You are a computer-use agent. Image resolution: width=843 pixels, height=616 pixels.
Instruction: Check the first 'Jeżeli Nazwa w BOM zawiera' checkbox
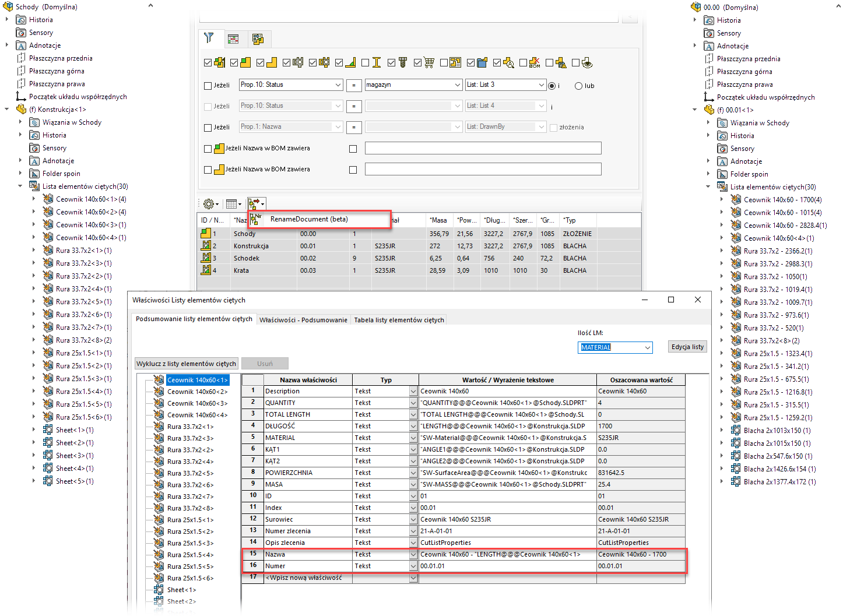[x=208, y=149]
